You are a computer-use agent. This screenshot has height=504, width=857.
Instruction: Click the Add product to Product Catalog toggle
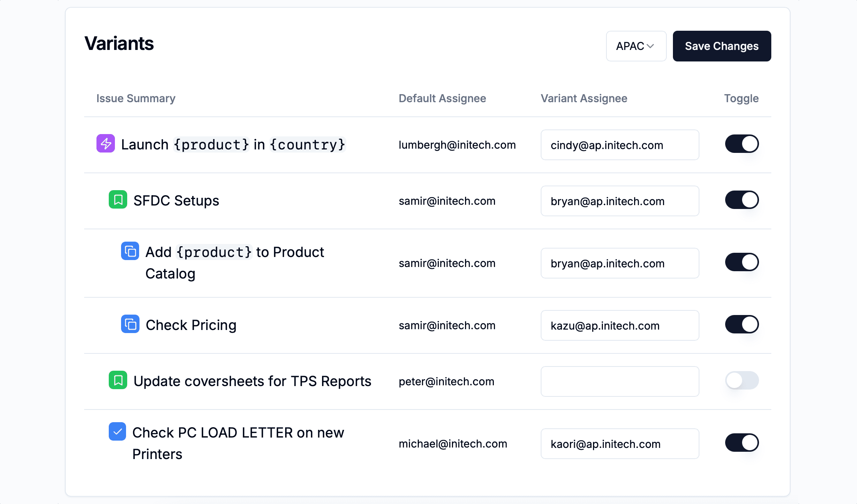pyautogui.click(x=742, y=263)
